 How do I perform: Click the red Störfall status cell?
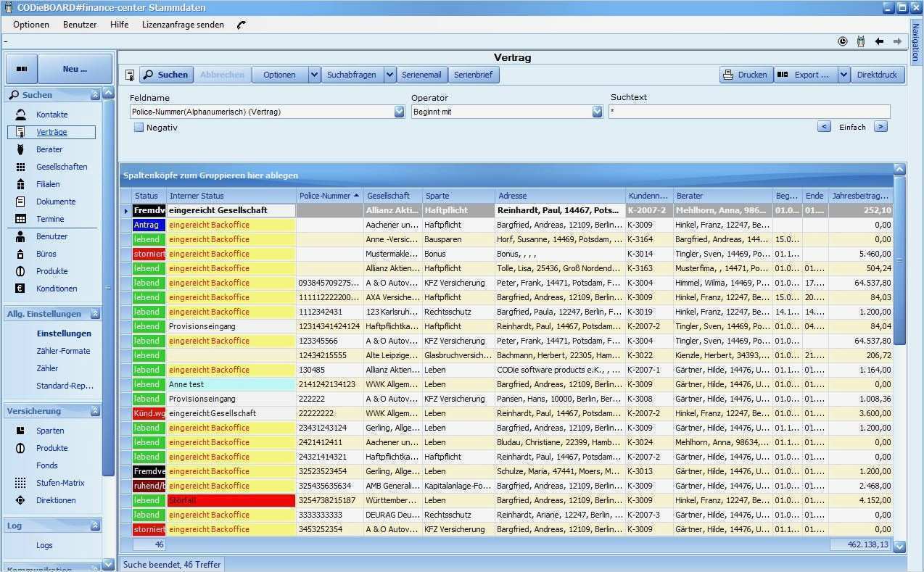pyautogui.click(x=231, y=500)
